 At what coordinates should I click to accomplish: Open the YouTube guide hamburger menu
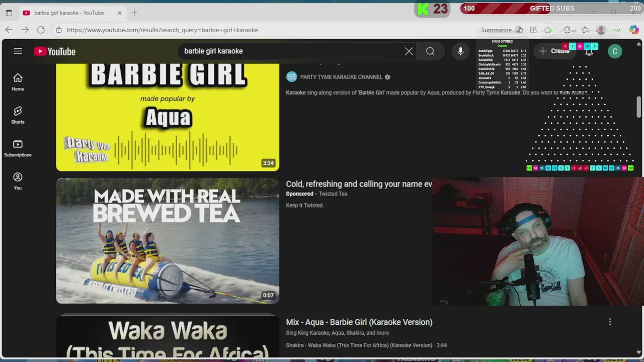click(x=18, y=51)
